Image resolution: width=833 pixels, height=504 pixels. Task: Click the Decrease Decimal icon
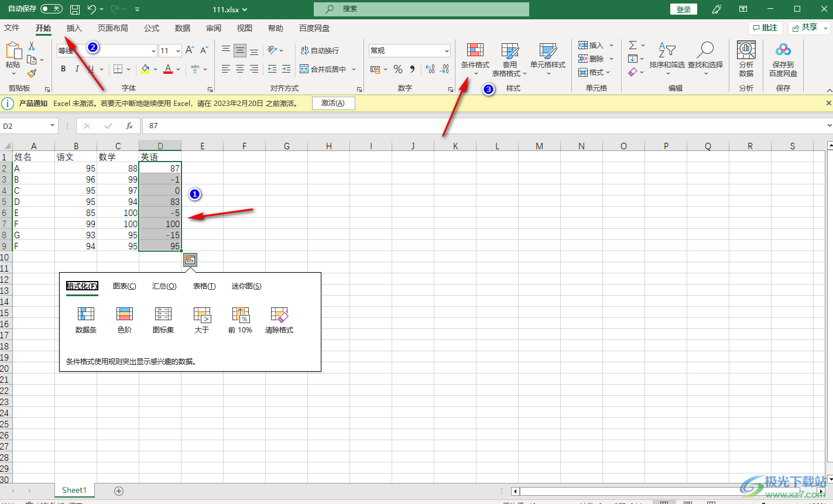[x=445, y=69]
